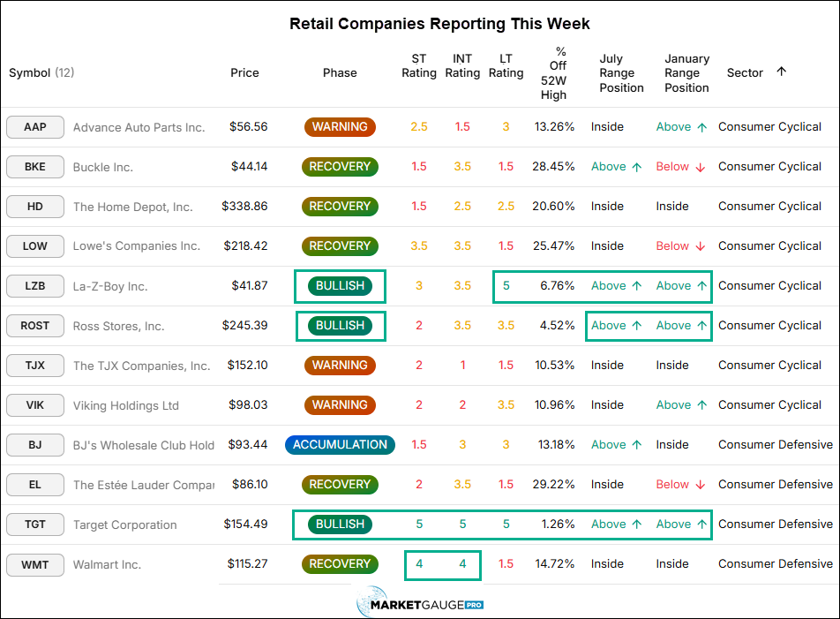Click the MarketGauge Pro logo

pos(420,602)
